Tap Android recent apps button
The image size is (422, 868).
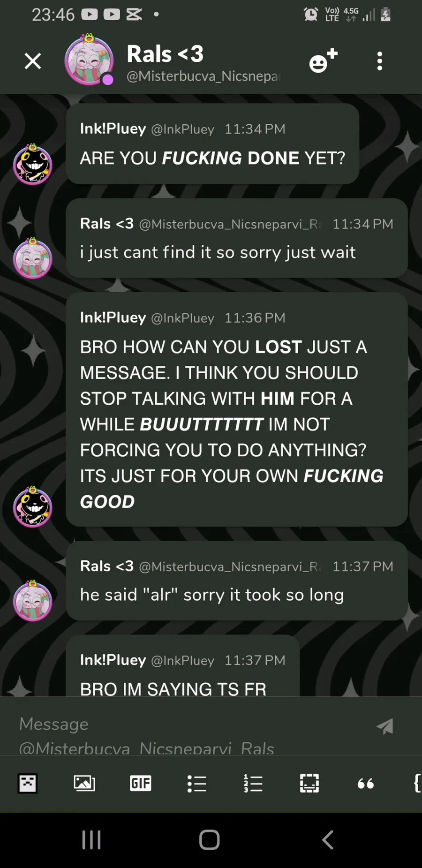(91, 840)
